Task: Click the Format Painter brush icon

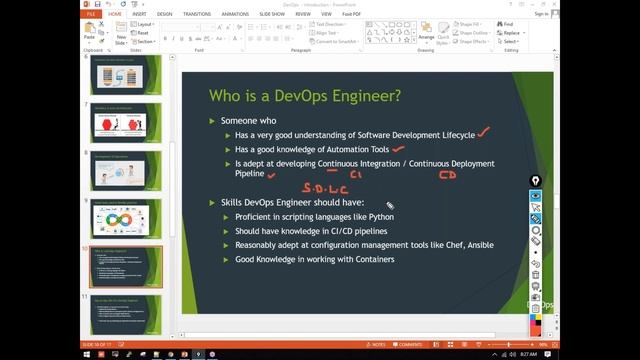Action: point(102,41)
